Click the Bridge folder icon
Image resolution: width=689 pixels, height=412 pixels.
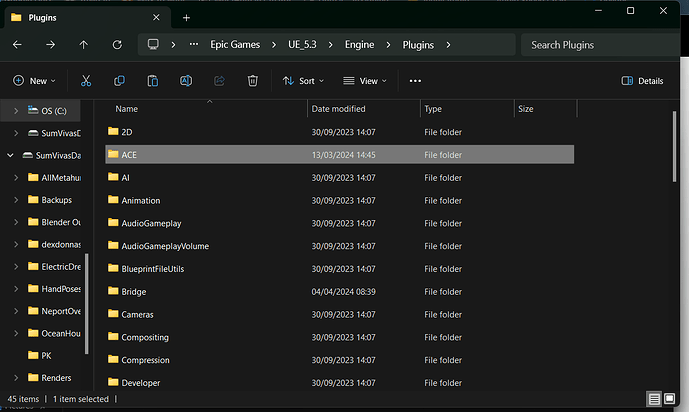(x=113, y=291)
